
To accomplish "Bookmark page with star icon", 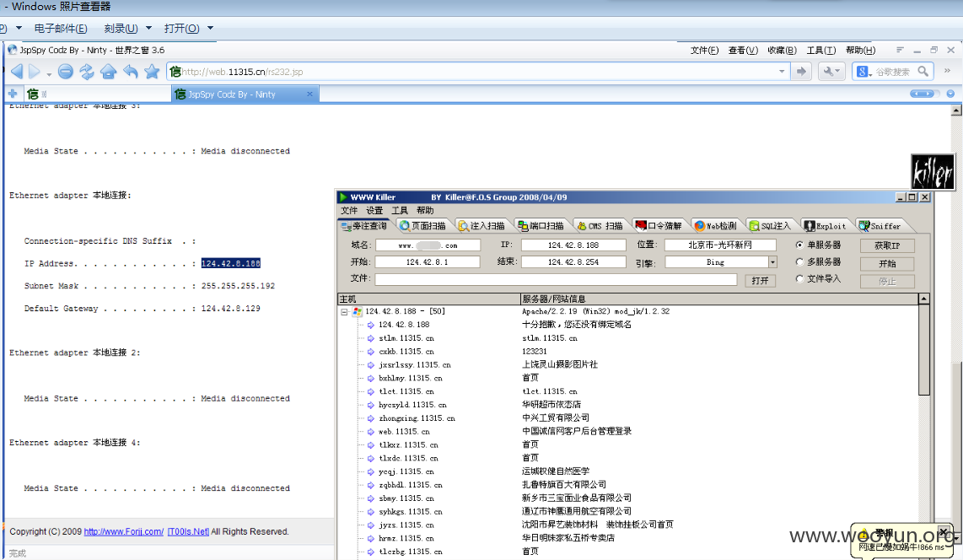I will (x=152, y=72).
